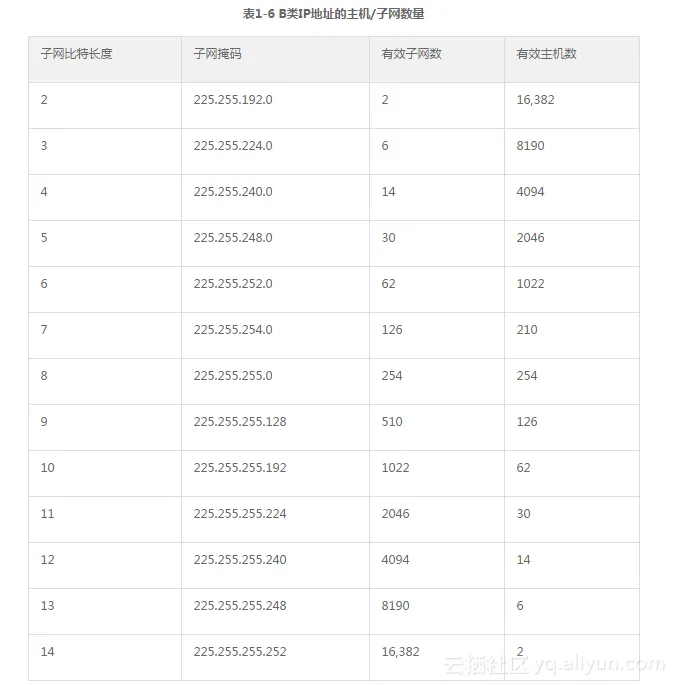The image size is (676, 686).
Task: Select the 子网掩码 column header
Action: (217, 54)
